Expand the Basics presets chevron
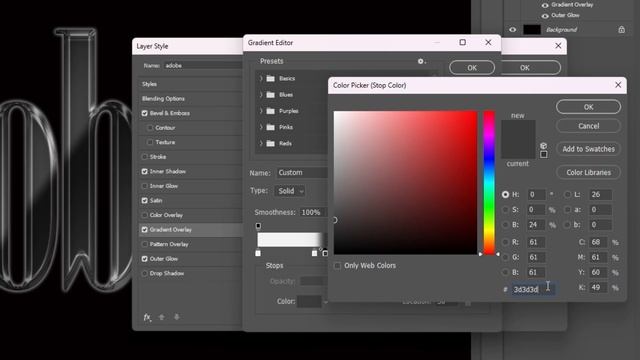 point(261,78)
